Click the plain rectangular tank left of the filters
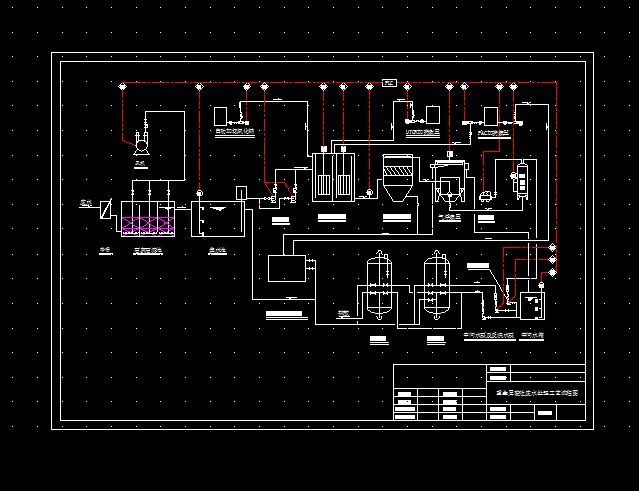The height and width of the screenshot is (491, 639). coord(287,269)
